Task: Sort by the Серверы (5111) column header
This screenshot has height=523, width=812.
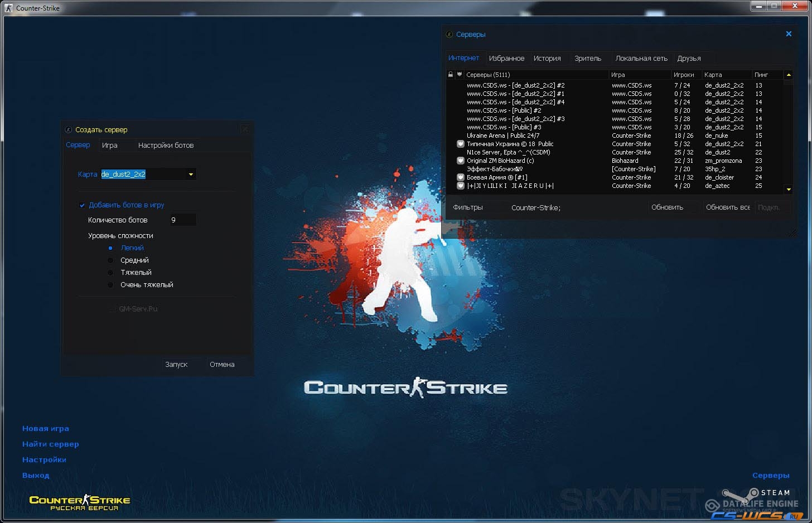Action: click(x=536, y=75)
